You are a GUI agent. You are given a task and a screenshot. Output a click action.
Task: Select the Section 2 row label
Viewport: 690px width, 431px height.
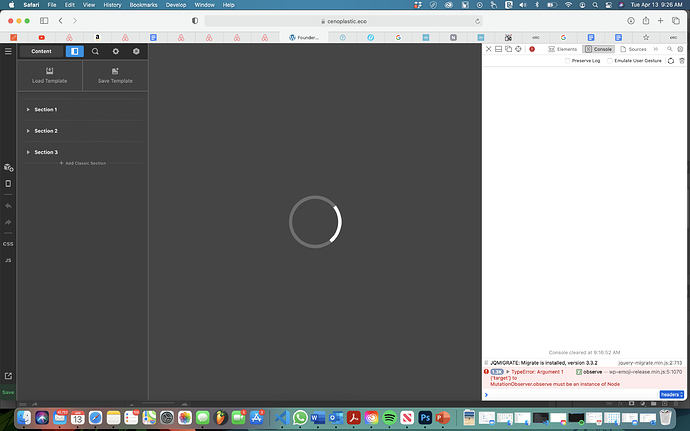click(46, 131)
